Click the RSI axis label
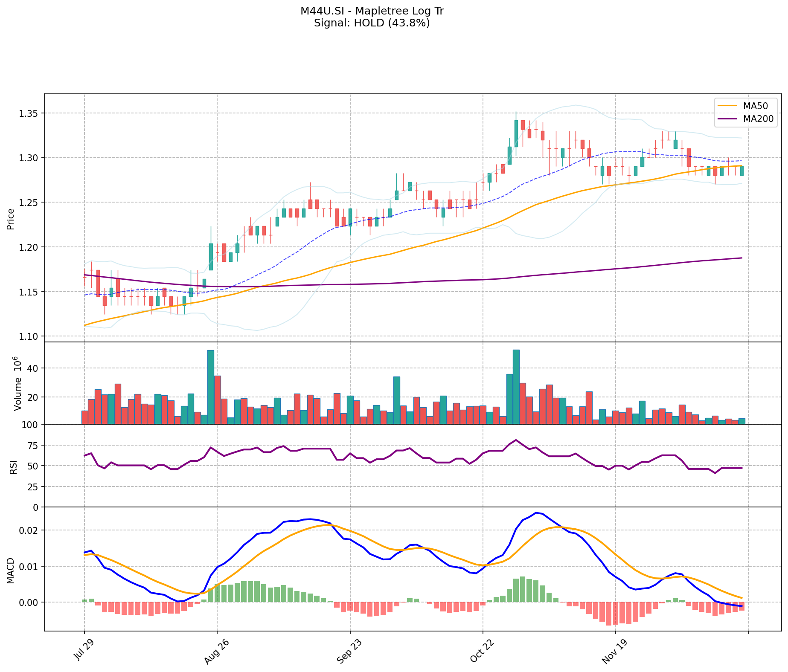Viewport: 788px width, 672px height. click(x=13, y=466)
